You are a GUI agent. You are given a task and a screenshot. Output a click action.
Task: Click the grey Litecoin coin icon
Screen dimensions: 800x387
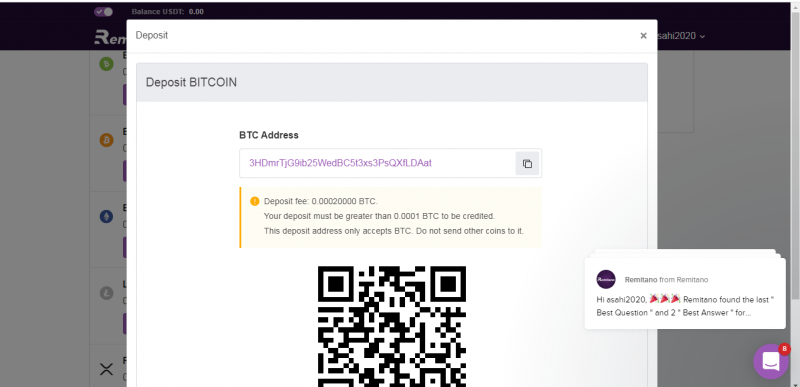(106, 293)
